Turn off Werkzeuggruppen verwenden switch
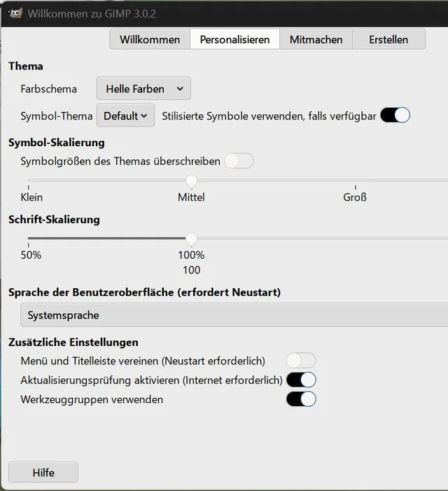 click(301, 399)
